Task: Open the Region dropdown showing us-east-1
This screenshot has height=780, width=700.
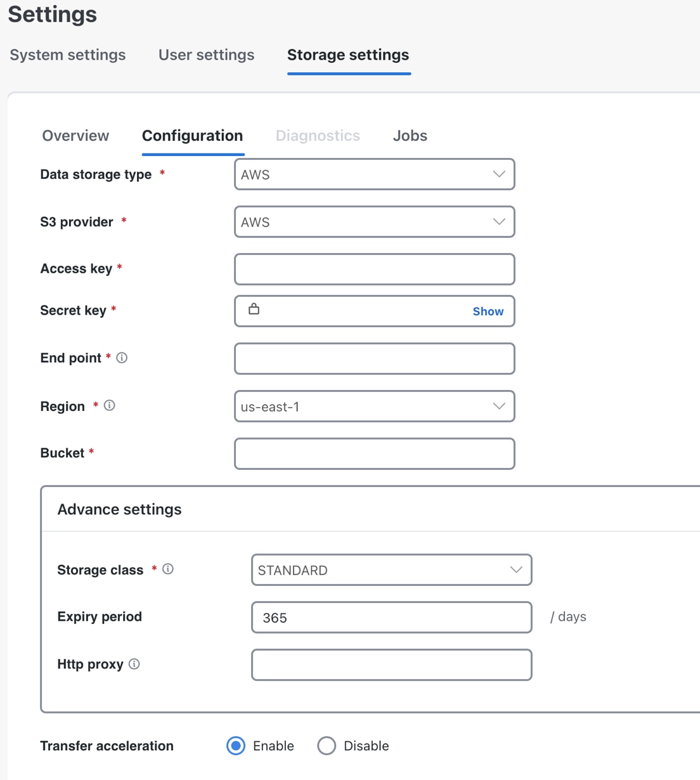Action: click(374, 406)
